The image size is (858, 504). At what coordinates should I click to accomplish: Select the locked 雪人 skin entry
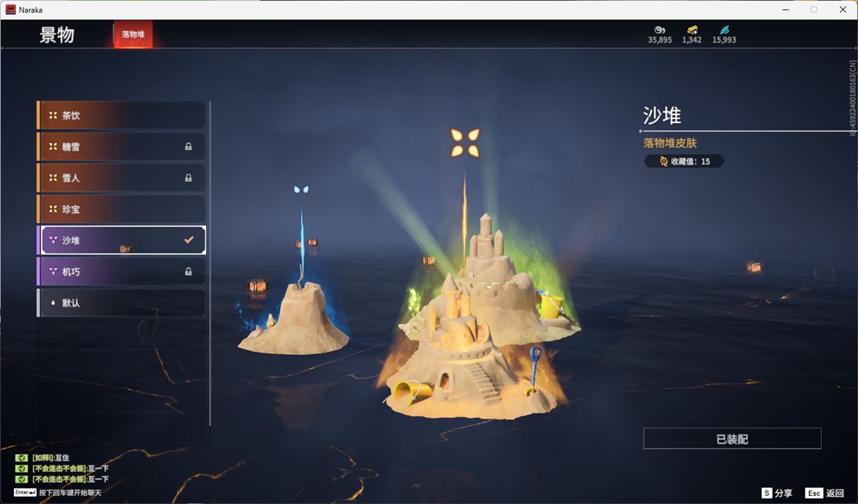point(121,178)
